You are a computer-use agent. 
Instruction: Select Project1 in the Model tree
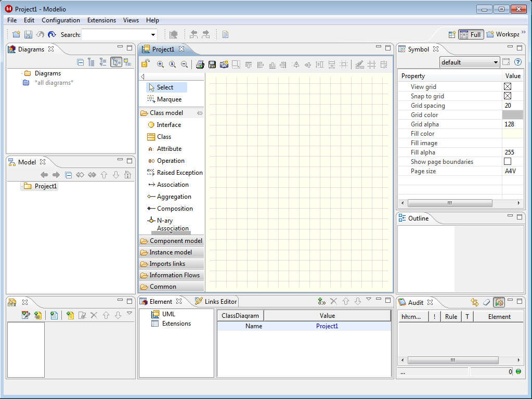[x=46, y=186]
